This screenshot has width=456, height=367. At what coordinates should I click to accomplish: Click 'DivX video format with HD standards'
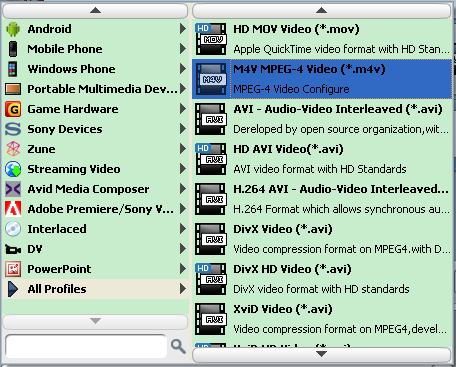tap(321, 289)
